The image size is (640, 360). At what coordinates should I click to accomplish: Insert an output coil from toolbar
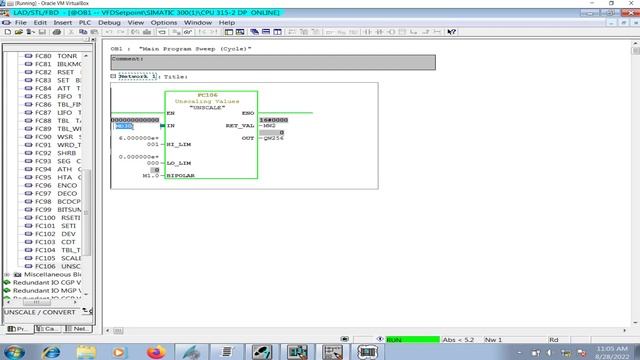click(391, 32)
